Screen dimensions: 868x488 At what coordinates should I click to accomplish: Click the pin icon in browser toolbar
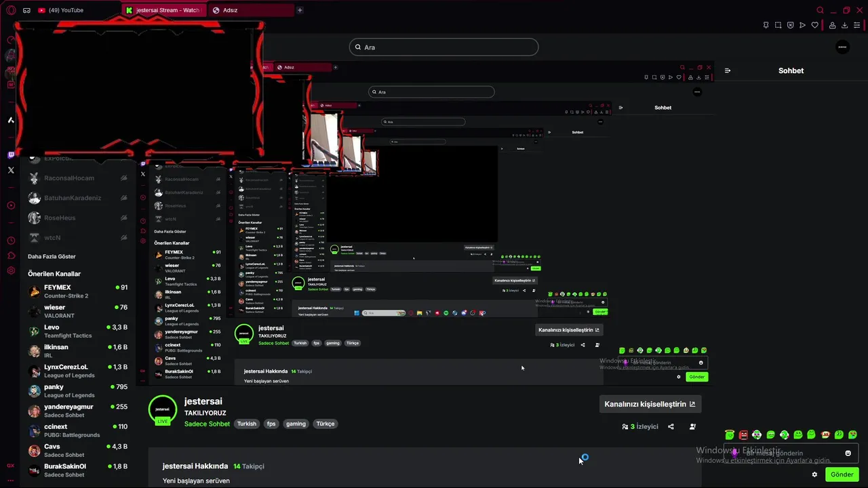click(x=766, y=25)
